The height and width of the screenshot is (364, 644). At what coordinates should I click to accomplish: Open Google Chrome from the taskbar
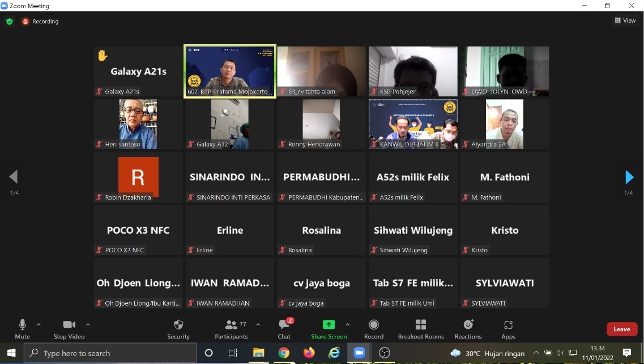click(284, 353)
